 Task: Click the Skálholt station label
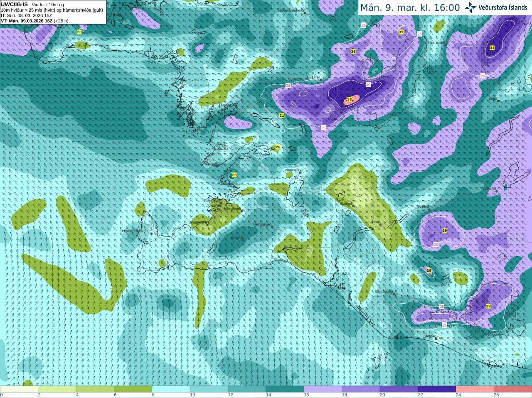[346, 204]
